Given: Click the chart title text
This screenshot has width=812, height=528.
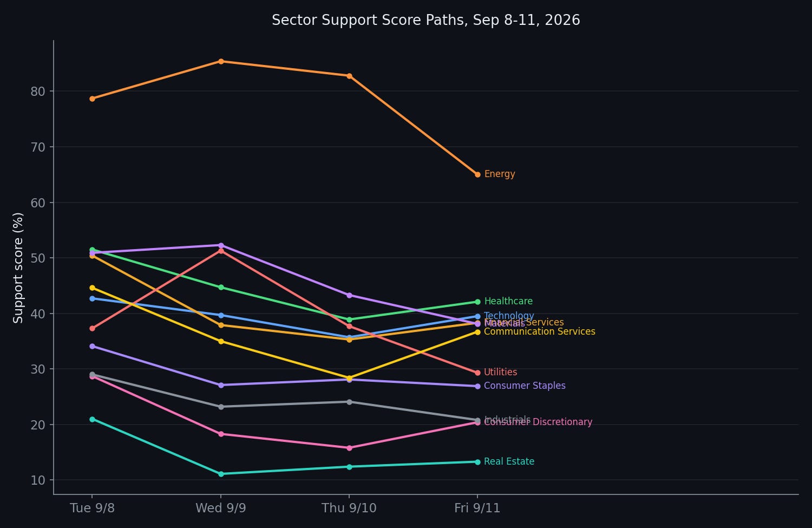Looking at the screenshot, I should point(426,21).
